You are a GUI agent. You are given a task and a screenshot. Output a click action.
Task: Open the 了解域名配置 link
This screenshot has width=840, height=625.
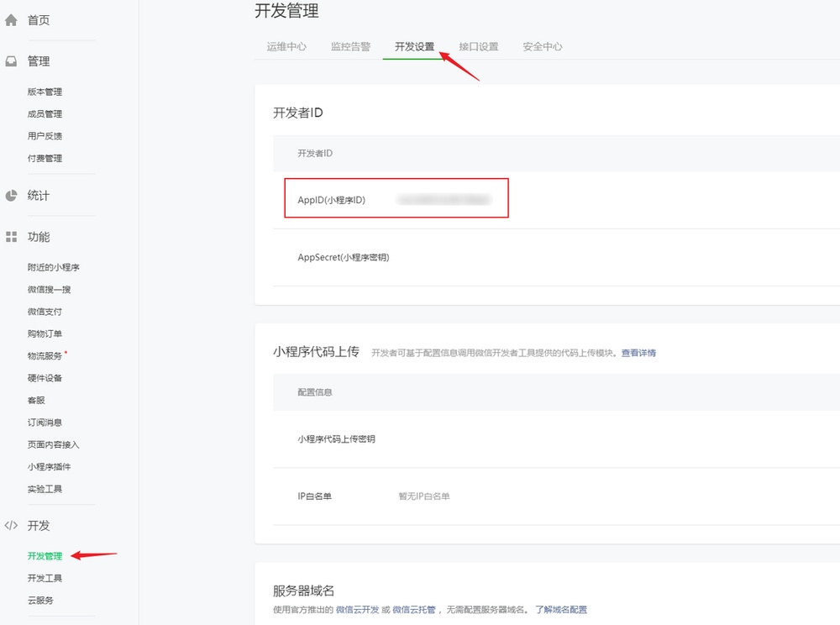coord(561,610)
